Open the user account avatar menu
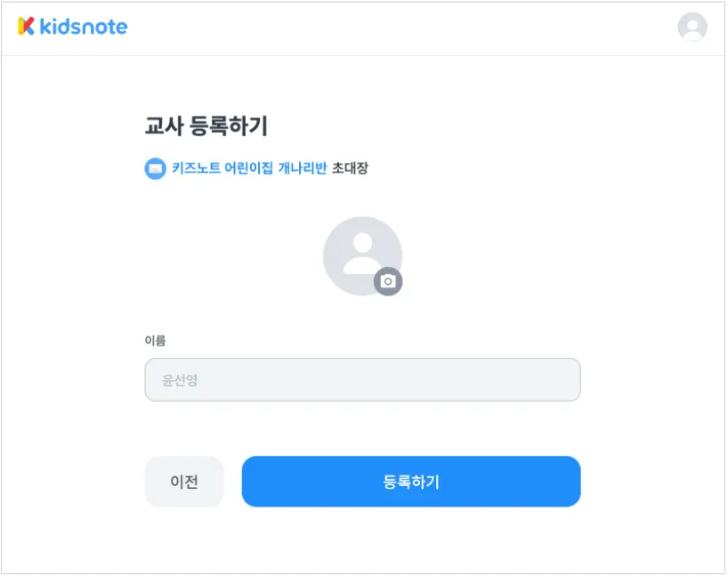The height and width of the screenshot is (576, 728). [x=692, y=28]
